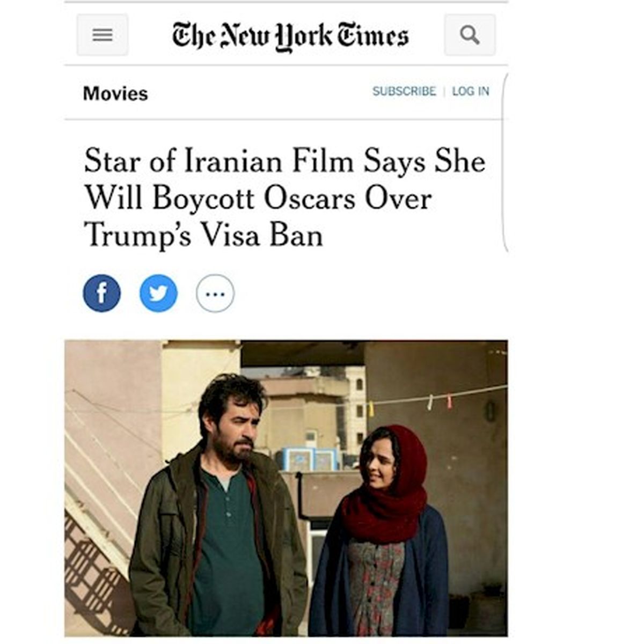
Task: Open the article headline
Action: [x=284, y=198]
